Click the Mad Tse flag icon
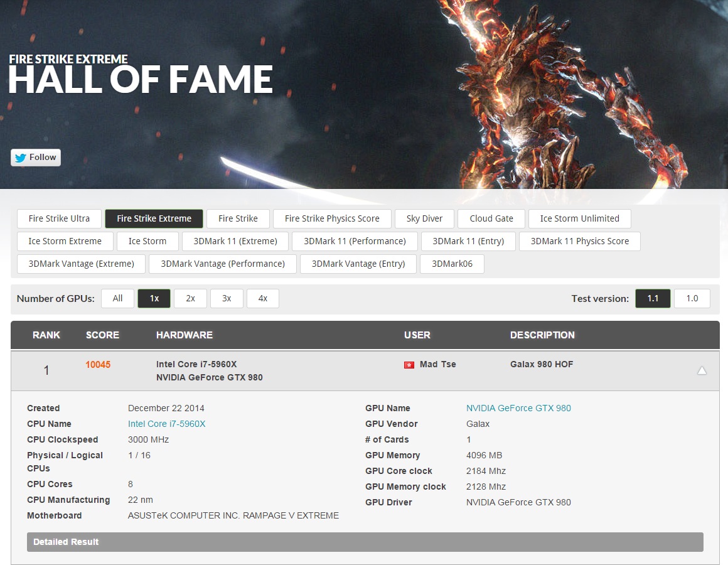The image size is (728, 565). 409,365
